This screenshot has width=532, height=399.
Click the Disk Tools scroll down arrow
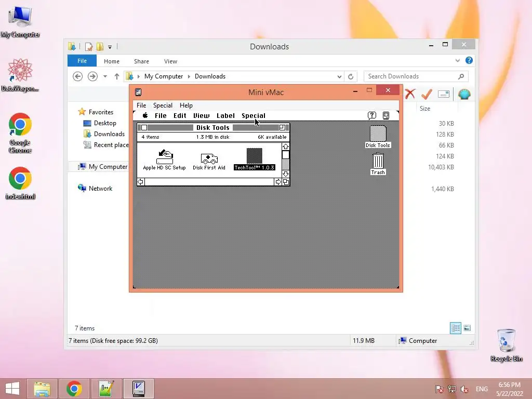pos(286,174)
